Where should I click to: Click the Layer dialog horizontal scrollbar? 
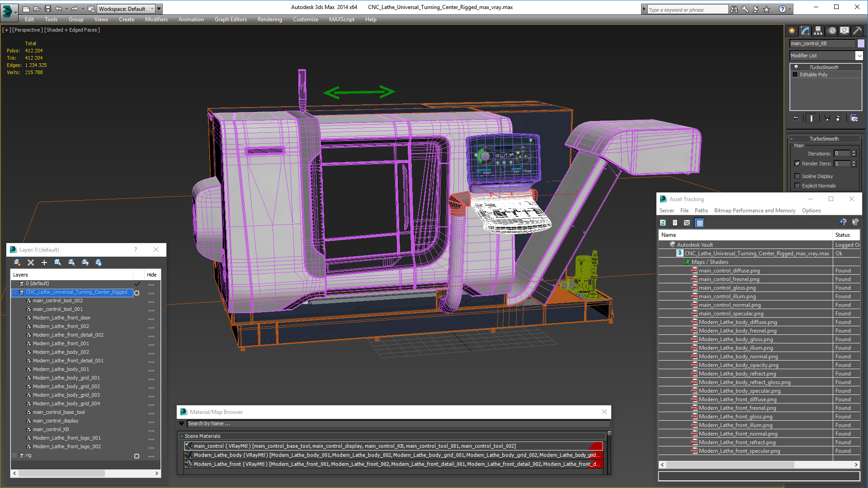pos(85,473)
